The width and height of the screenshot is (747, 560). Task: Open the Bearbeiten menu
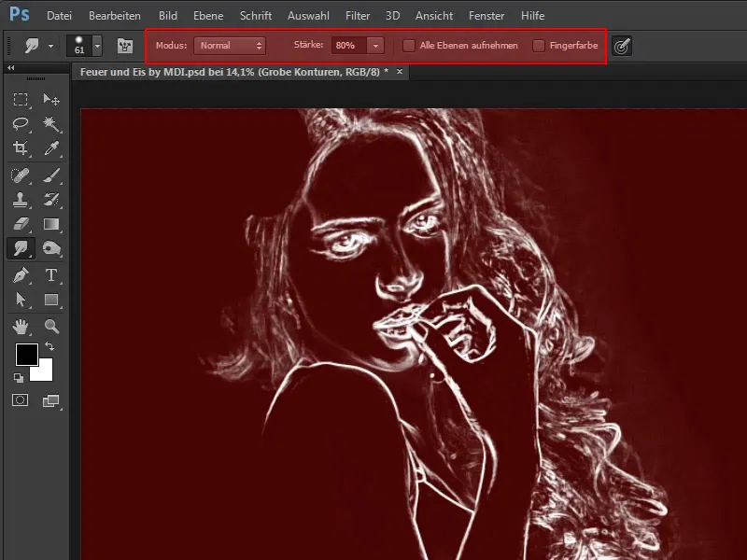[114, 16]
